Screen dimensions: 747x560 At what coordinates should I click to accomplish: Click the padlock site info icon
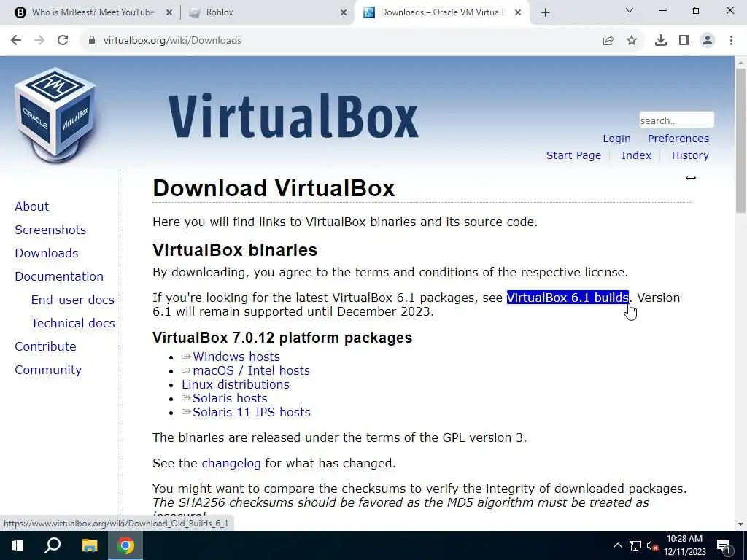pyautogui.click(x=91, y=41)
